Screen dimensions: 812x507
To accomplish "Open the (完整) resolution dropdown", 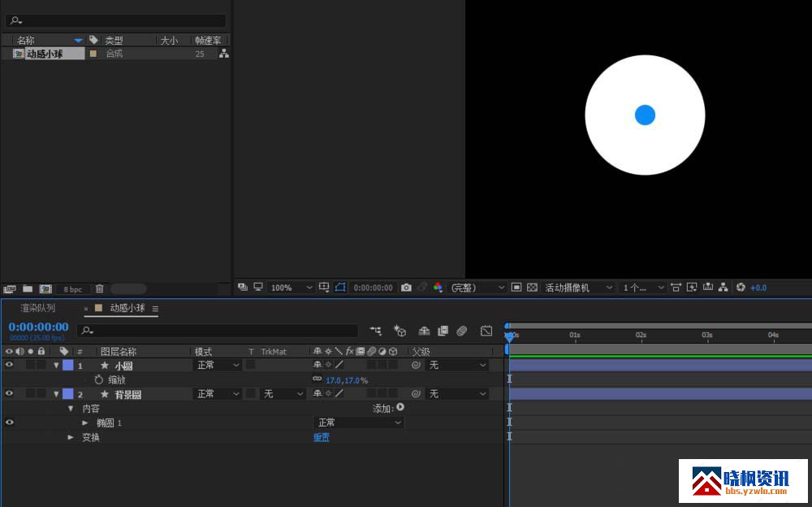I will (x=477, y=287).
